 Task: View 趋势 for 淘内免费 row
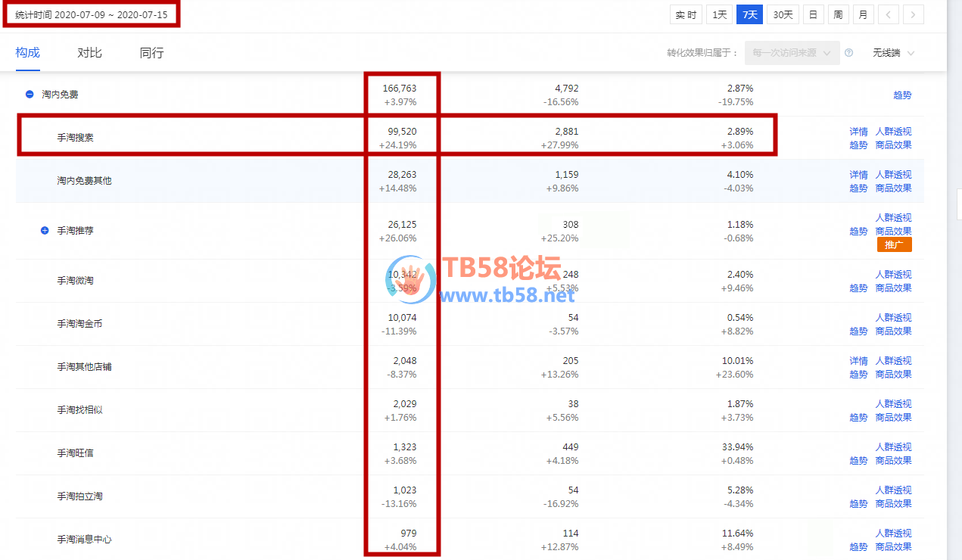[x=902, y=95]
